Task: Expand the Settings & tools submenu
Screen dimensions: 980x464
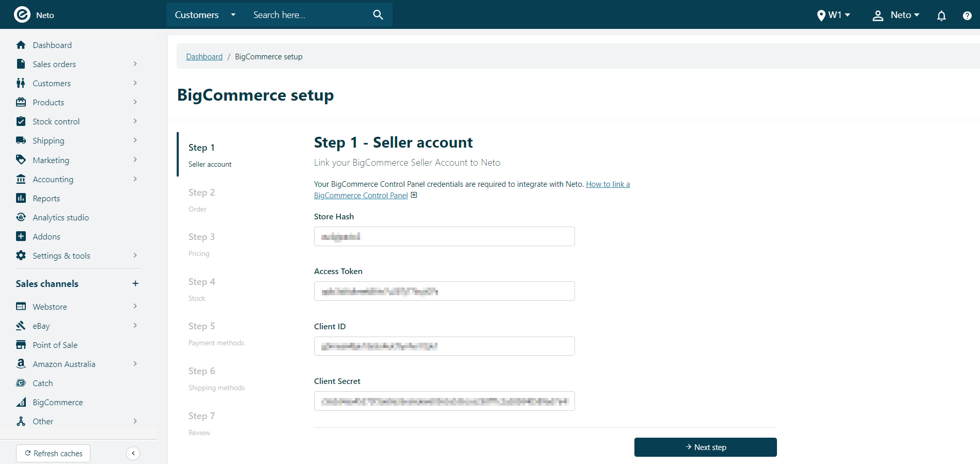Action: 135,255
